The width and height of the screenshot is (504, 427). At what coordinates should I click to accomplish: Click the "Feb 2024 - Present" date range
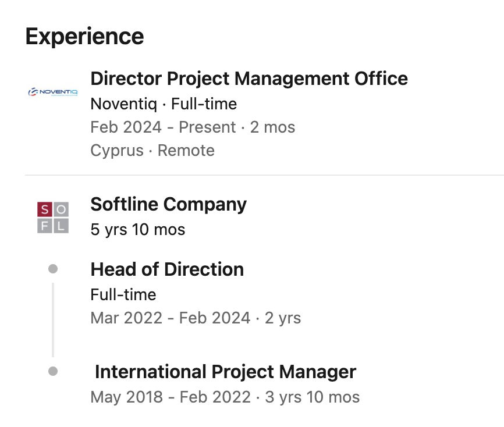pyautogui.click(x=164, y=127)
